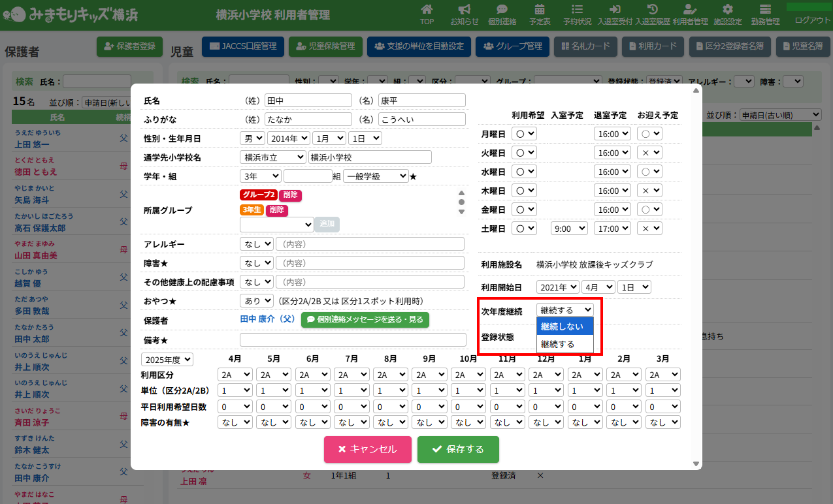
Task: Send message via 個別連絡メッセージ button
Action: tap(365, 320)
